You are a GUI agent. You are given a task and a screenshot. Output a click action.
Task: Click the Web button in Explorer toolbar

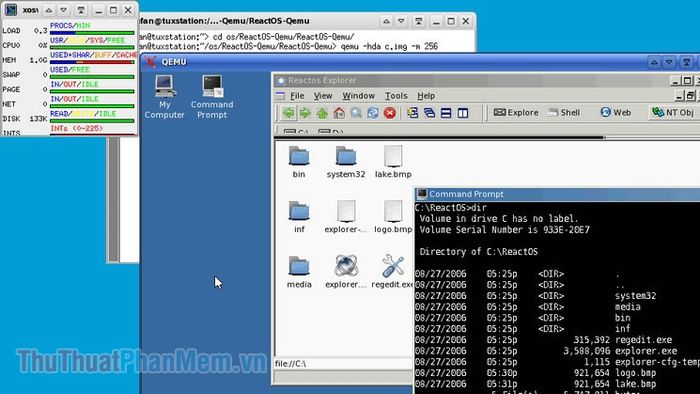pyautogui.click(x=616, y=112)
